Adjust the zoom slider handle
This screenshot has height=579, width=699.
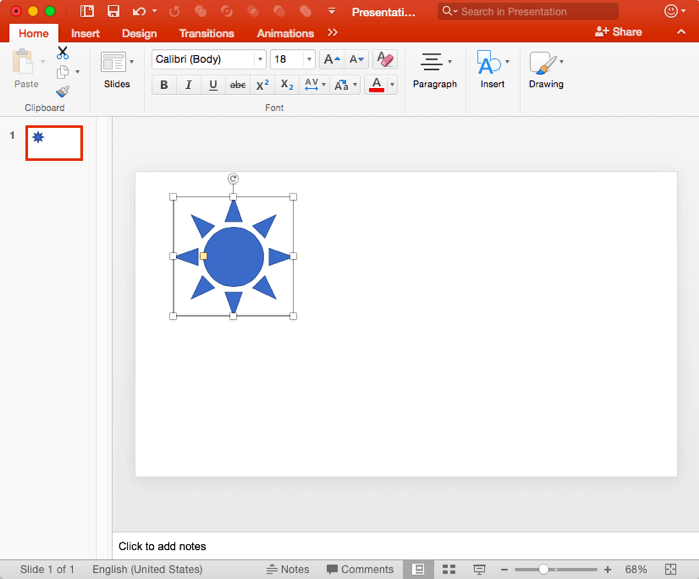(543, 569)
